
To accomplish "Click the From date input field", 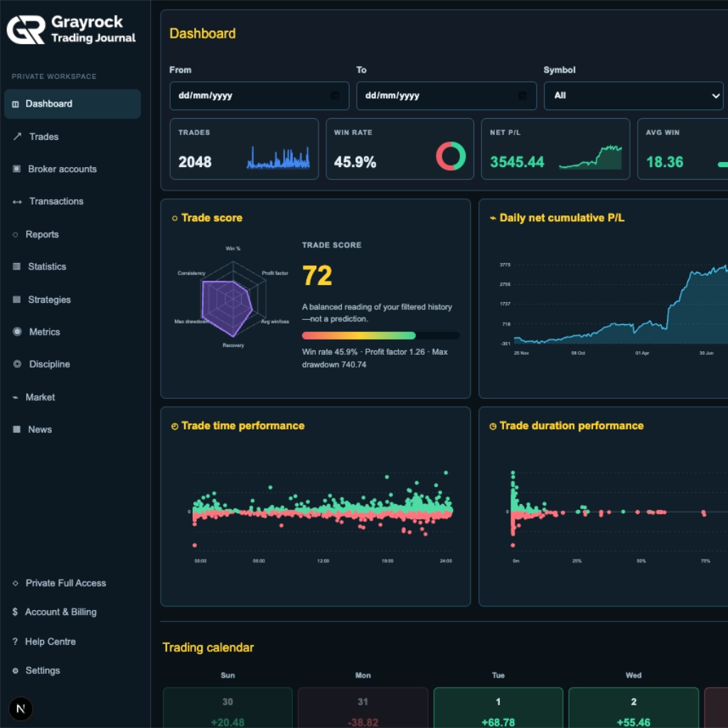I will [259, 96].
